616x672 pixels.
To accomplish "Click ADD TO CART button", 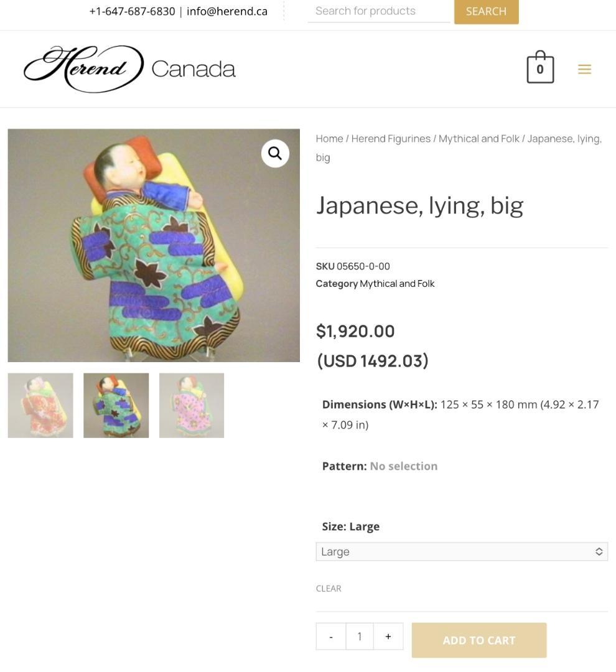I will tap(479, 640).
